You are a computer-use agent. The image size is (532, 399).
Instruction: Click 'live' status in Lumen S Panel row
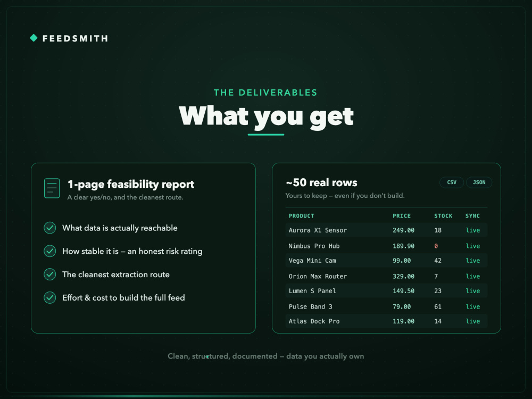(472, 291)
